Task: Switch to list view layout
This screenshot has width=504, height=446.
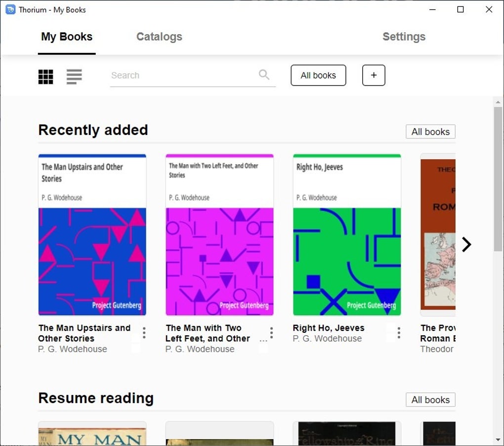Action: click(x=74, y=77)
